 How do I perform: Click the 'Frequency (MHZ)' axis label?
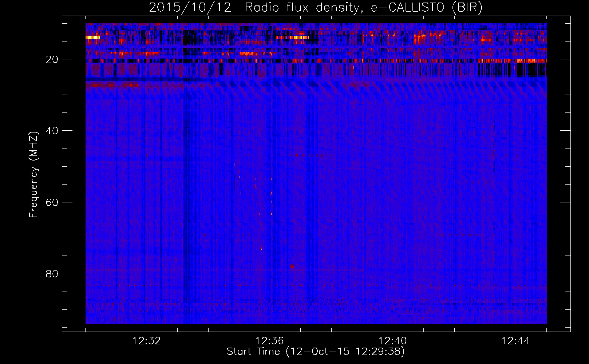click(33, 175)
